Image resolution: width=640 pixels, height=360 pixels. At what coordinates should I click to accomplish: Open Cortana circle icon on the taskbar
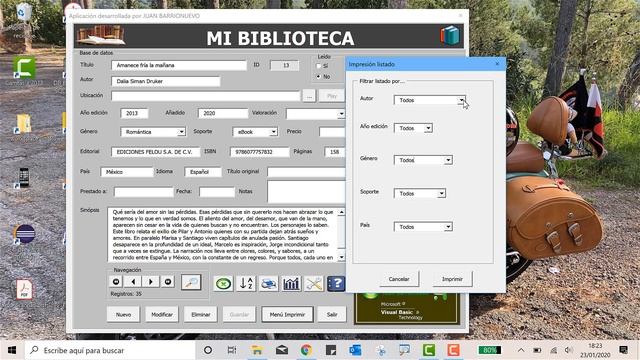(x=208, y=350)
